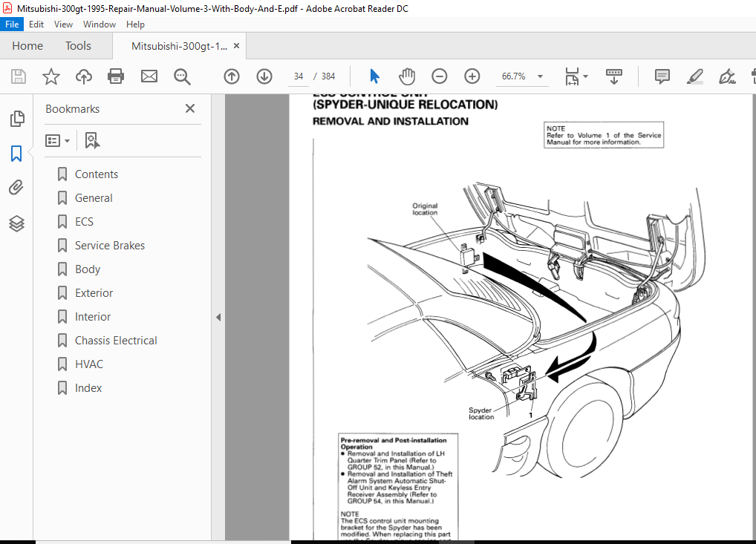Switch to the Tools tab
The width and height of the screenshot is (756, 544).
pyautogui.click(x=78, y=46)
